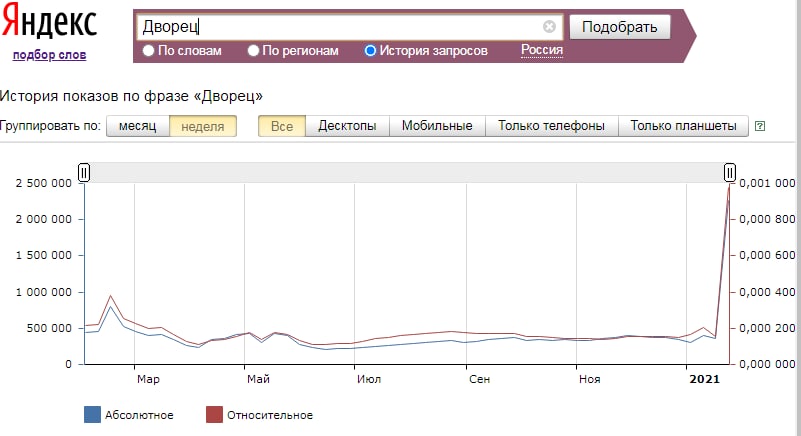Click the 'Ноя' axis label

(590, 379)
